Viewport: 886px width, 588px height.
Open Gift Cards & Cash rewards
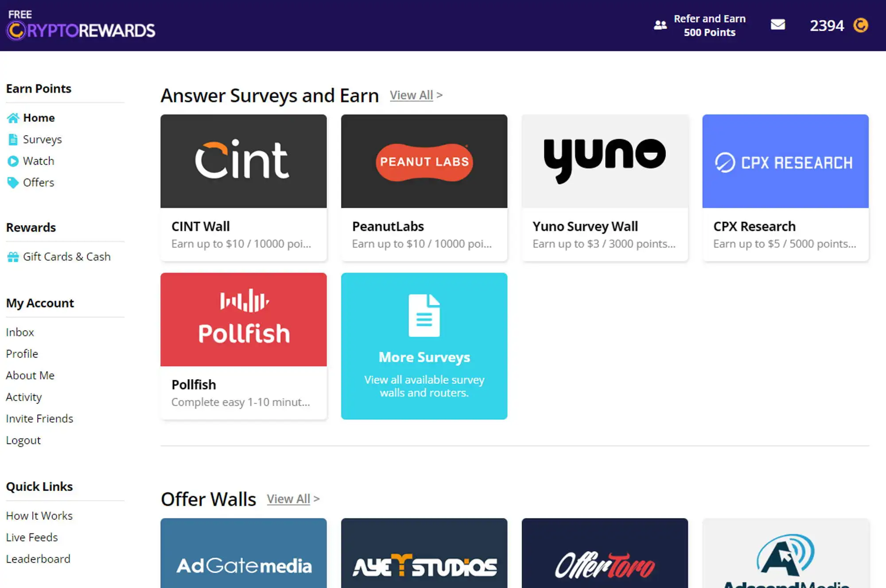point(67,257)
